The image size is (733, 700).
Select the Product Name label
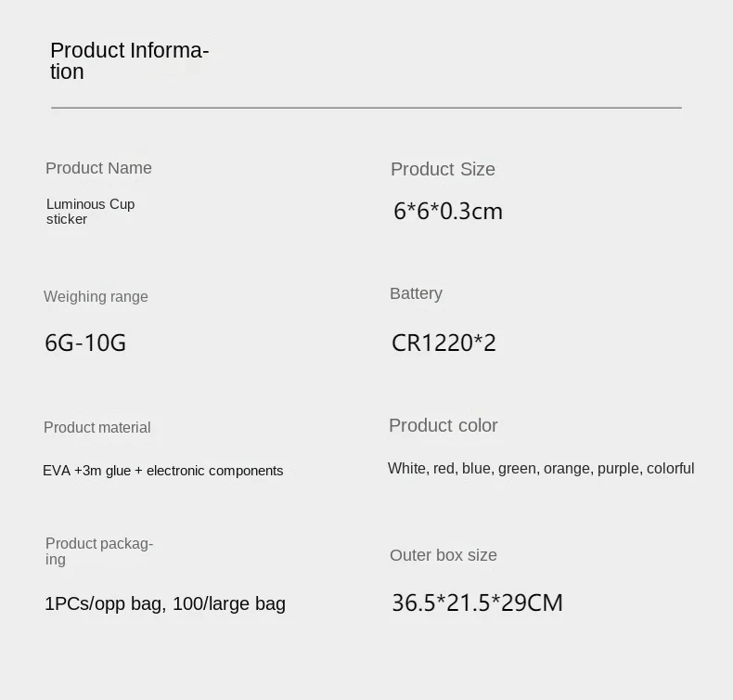point(98,168)
